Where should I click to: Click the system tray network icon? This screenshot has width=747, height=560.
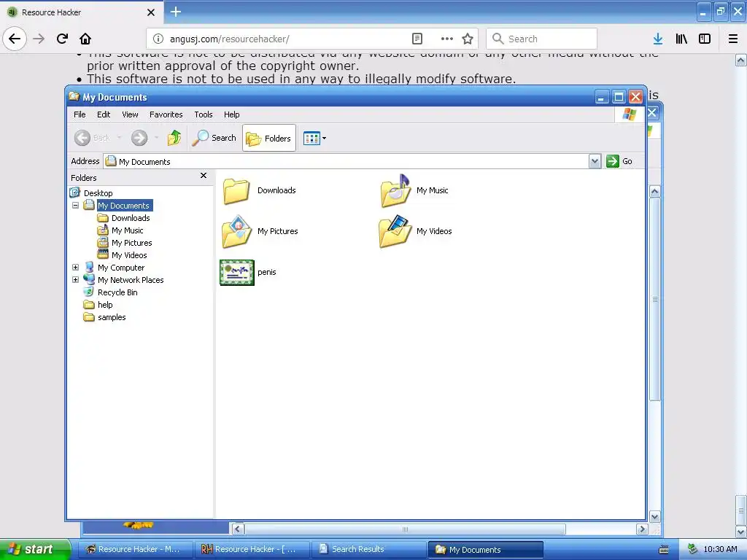click(693, 549)
